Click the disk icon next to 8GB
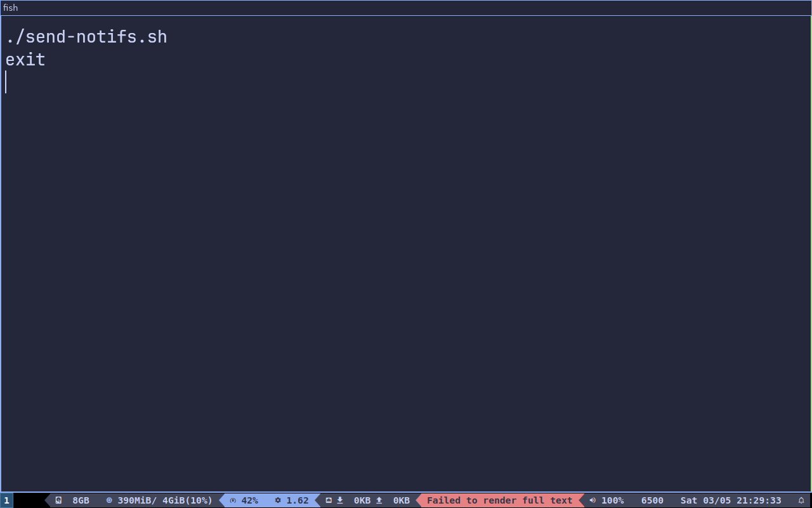This screenshot has height=508, width=812. tap(58, 500)
